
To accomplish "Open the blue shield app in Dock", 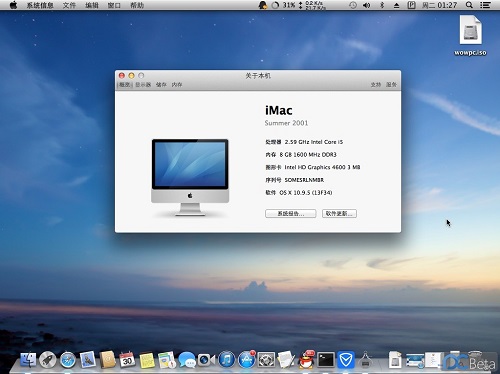I will pos(346,360).
